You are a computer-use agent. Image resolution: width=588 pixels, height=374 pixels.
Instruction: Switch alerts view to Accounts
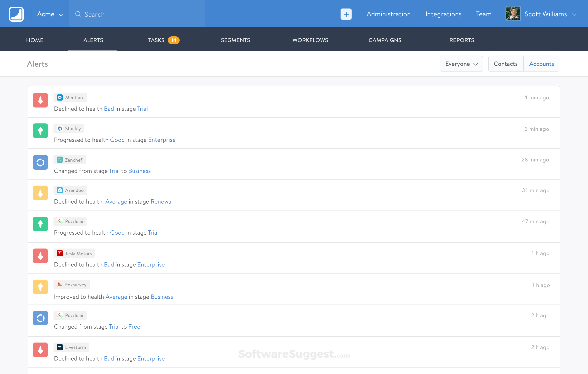541,64
